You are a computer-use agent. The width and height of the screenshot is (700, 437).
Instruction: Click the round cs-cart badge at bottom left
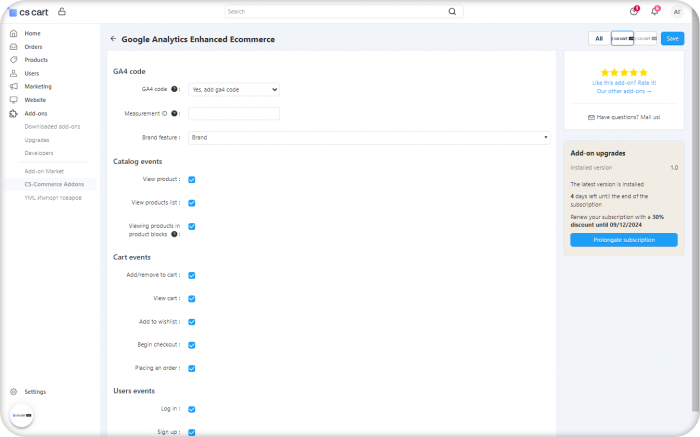(21, 415)
